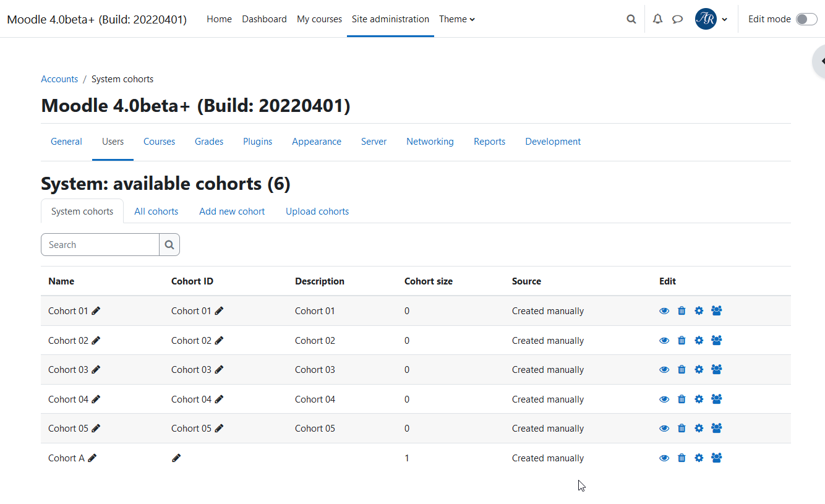This screenshot has width=825, height=504.
Task: Switch to the Plugins admin tab
Action: [x=257, y=142]
